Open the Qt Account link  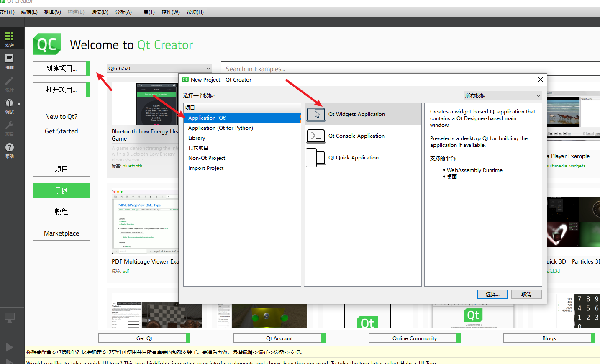coord(279,338)
